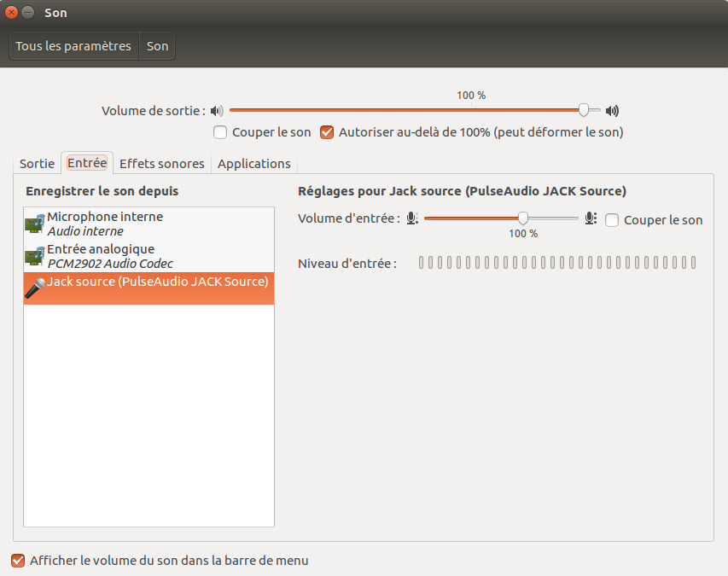Go to the Applications tab
The image size is (728, 576).
[254, 163]
